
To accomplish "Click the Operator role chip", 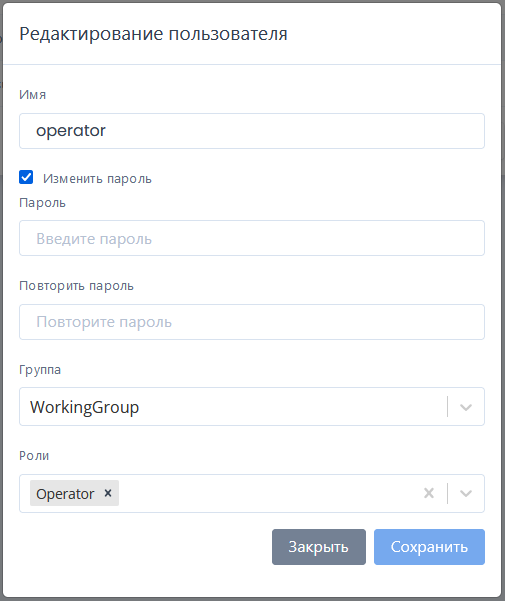I will coord(65,494).
